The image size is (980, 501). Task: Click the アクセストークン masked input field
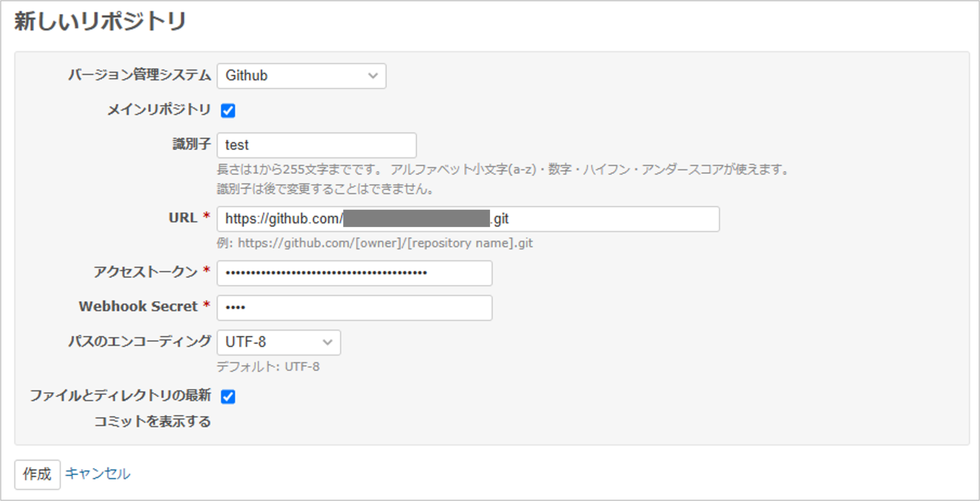click(354, 273)
